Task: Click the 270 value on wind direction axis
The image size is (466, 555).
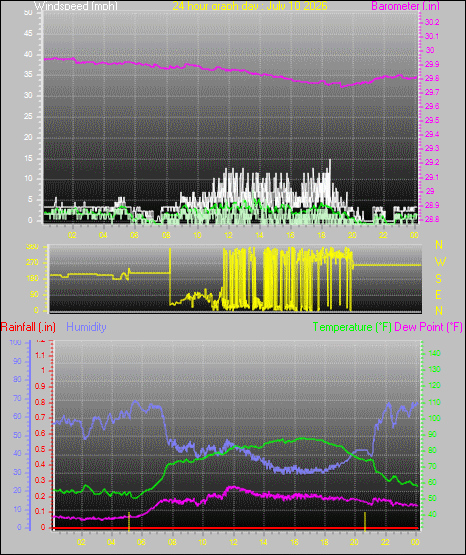Action: pyautogui.click(x=33, y=263)
